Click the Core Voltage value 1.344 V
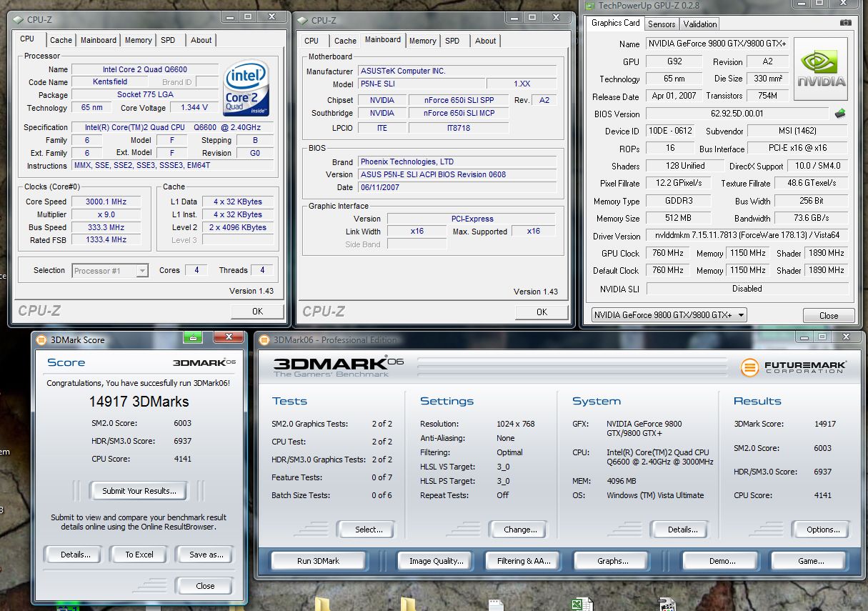 point(194,107)
